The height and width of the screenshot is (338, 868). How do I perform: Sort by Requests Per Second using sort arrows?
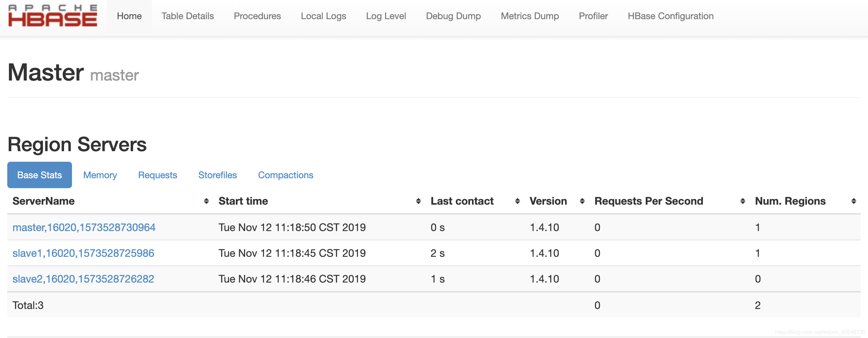click(x=742, y=201)
